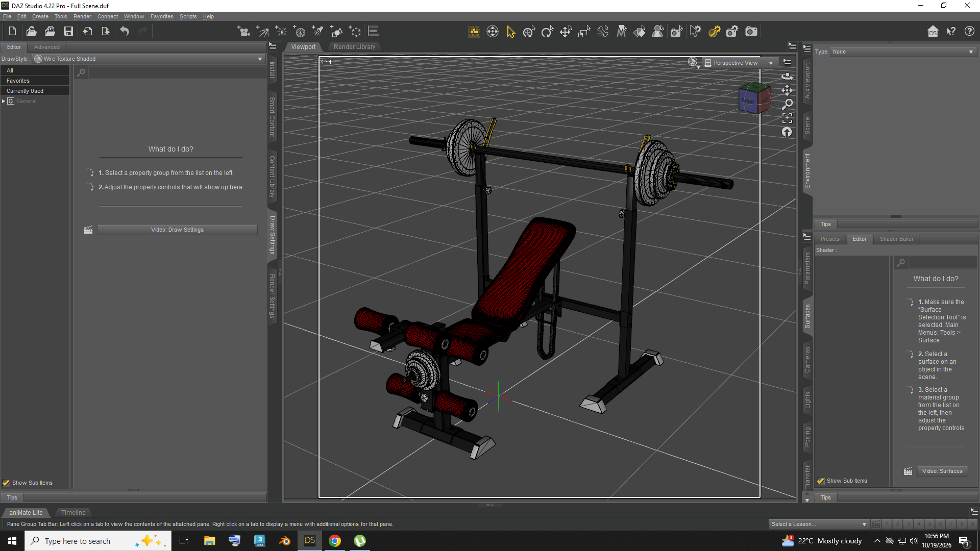
Task: Open the Type None dropdown
Action: 903,52
